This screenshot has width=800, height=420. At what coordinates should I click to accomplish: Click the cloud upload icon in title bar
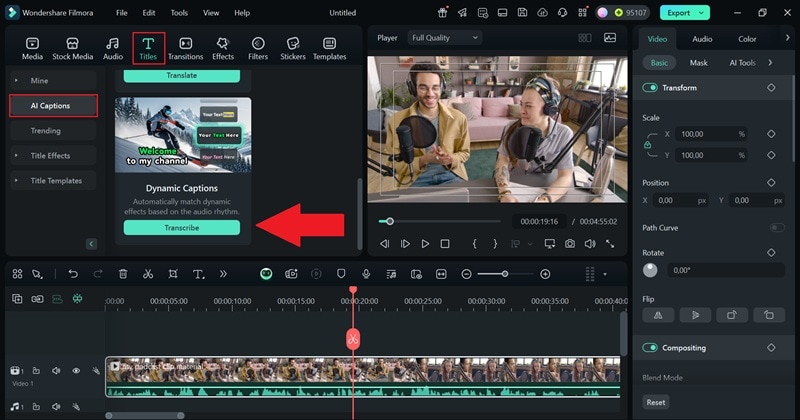click(x=542, y=13)
